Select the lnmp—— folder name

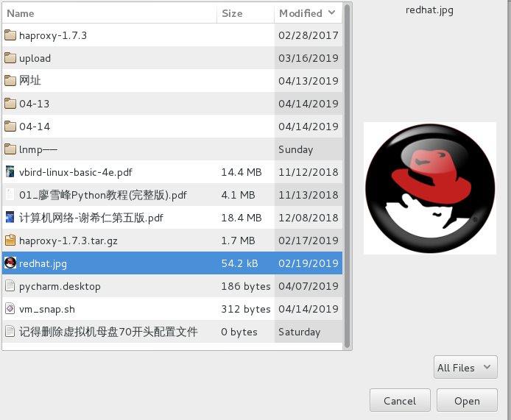pyautogui.click(x=38, y=149)
